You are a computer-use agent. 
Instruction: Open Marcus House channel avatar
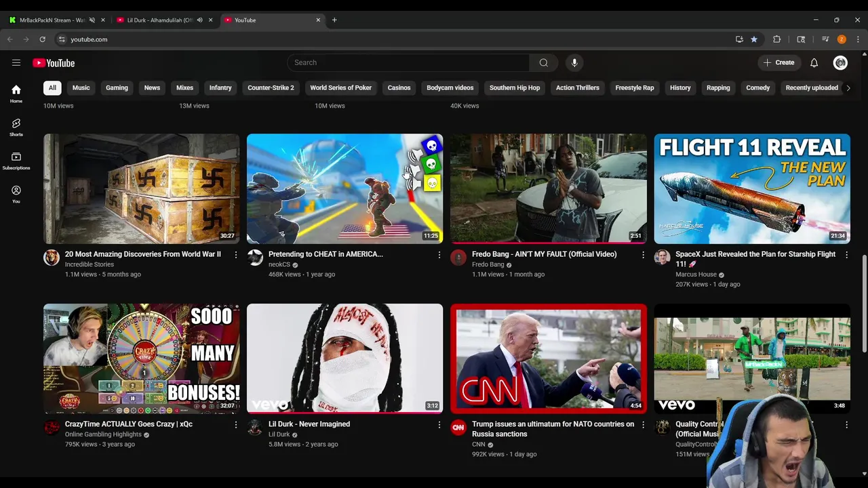(662, 258)
